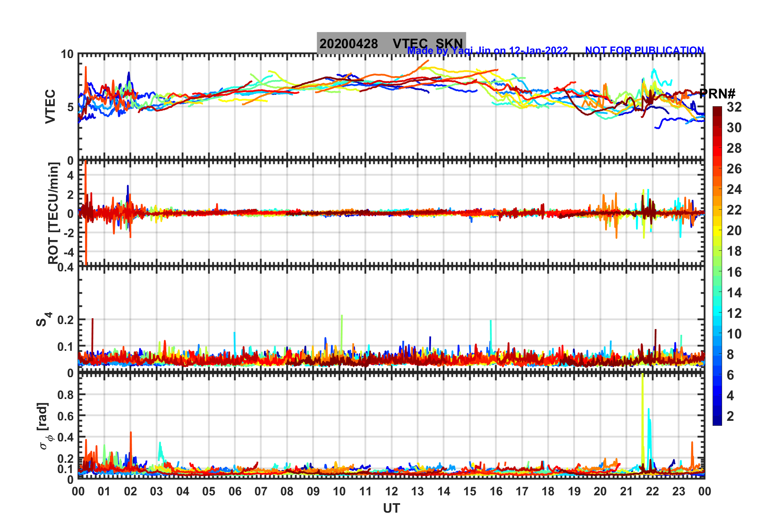The image size is (783, 532).
Task: Click the x-axis tick label '19'
Action: click(574, 491)
